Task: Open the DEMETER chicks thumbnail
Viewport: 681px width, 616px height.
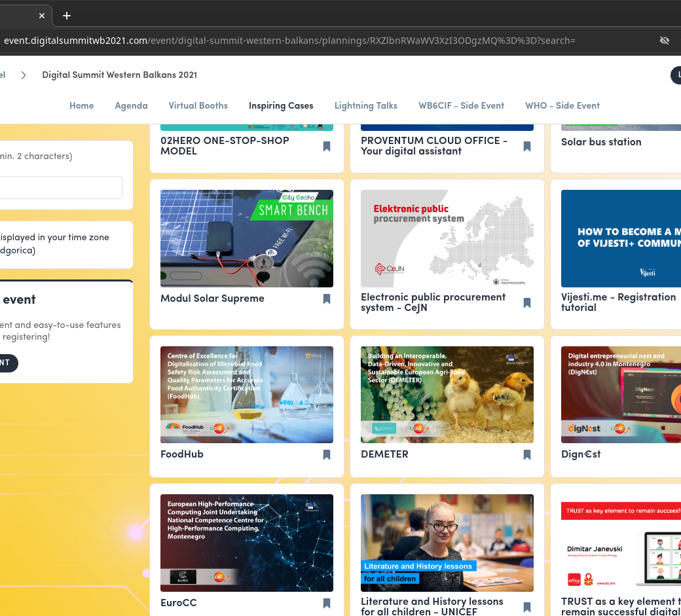Action: (447, 395)
